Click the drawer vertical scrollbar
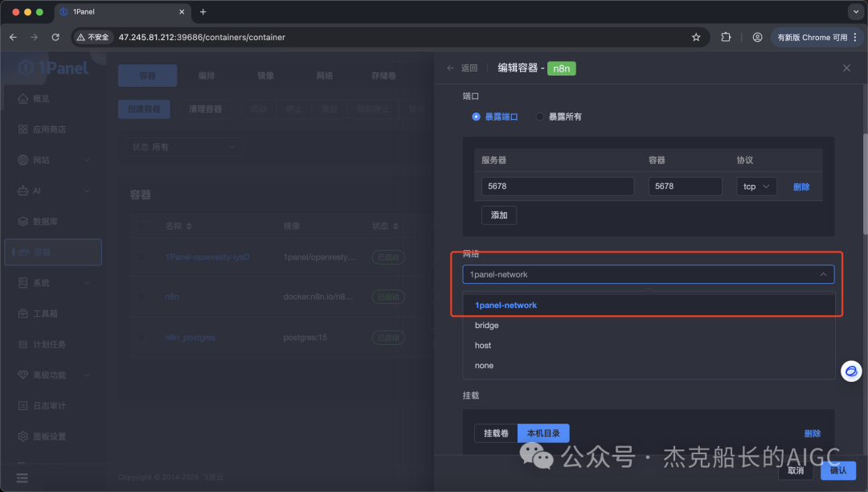868x492 pixels. click(x=866, y=184)
